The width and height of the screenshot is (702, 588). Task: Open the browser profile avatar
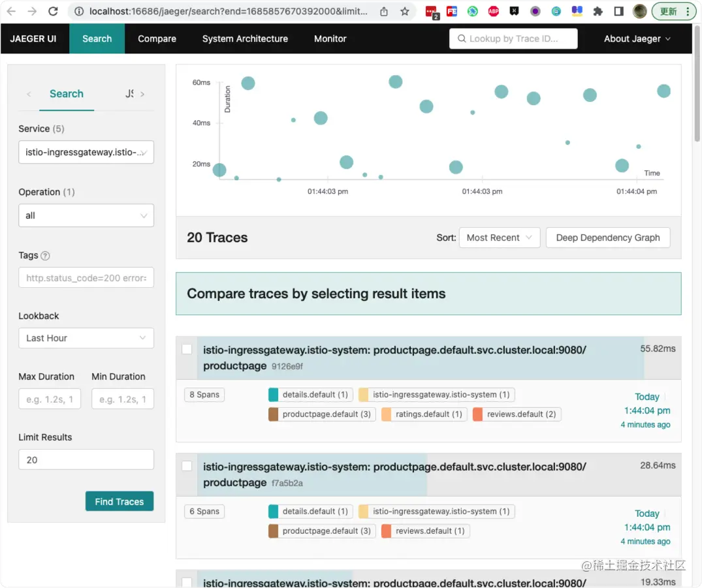point(640,11)
